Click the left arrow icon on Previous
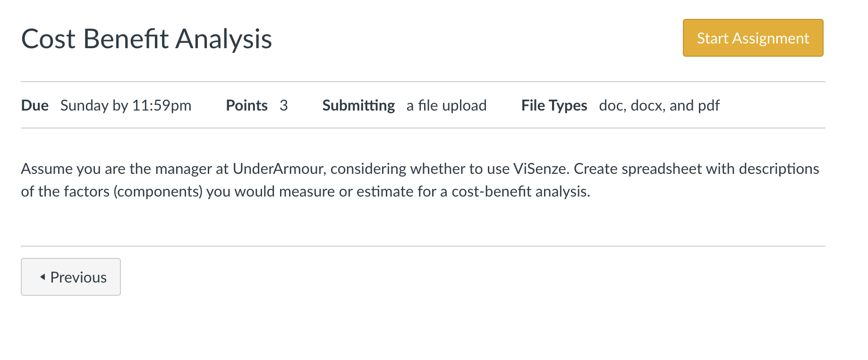The width and height of the screenshot is (868, 360). [43, 277]
